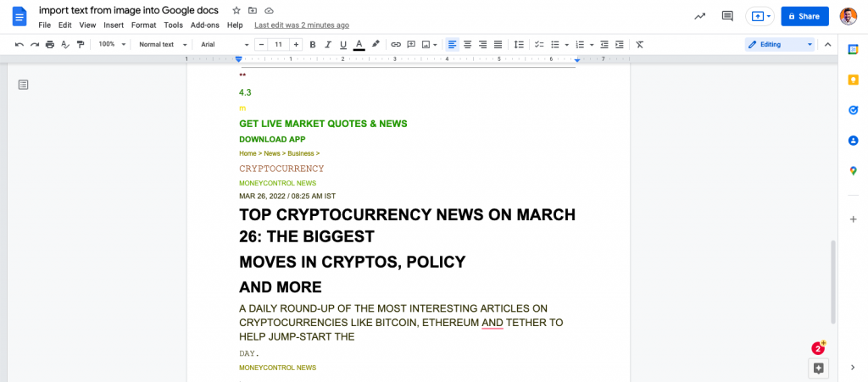Decrease the indent
Viewport: 868px width, 382px height.
pos(604,44)
